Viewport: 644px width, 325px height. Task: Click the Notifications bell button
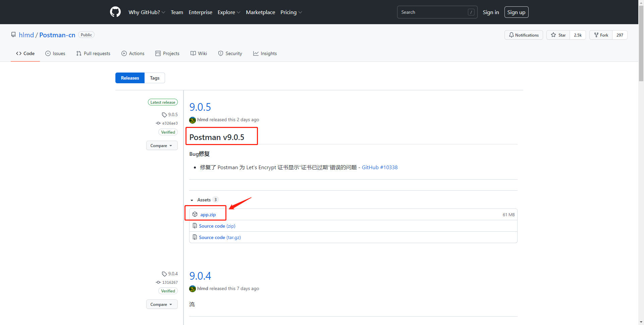click(524, 35)
